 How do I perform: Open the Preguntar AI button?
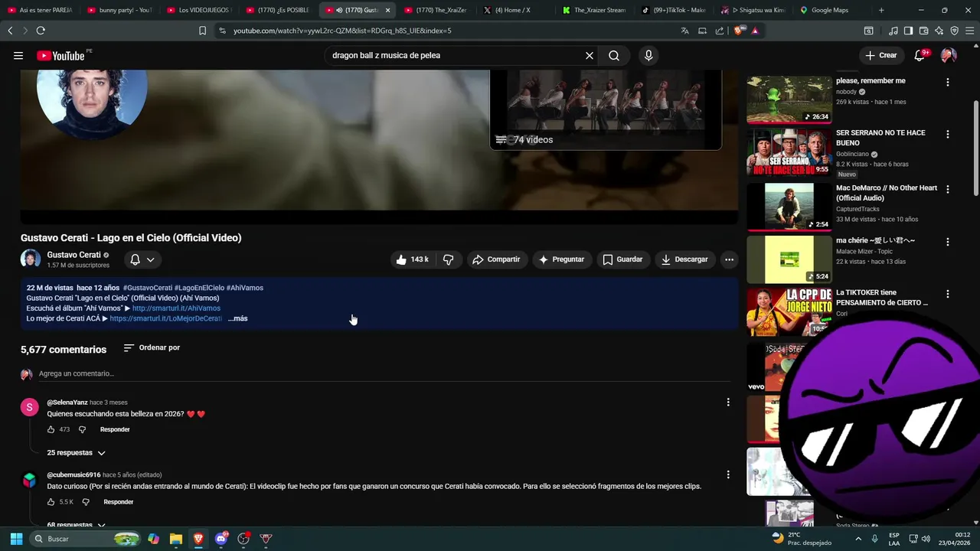(562, 259)
